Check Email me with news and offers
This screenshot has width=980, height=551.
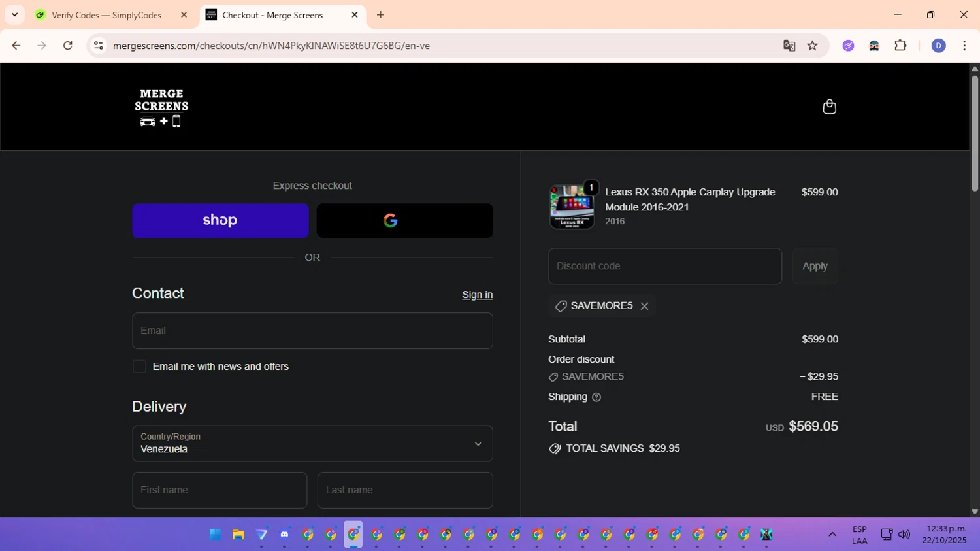[139, 367]
